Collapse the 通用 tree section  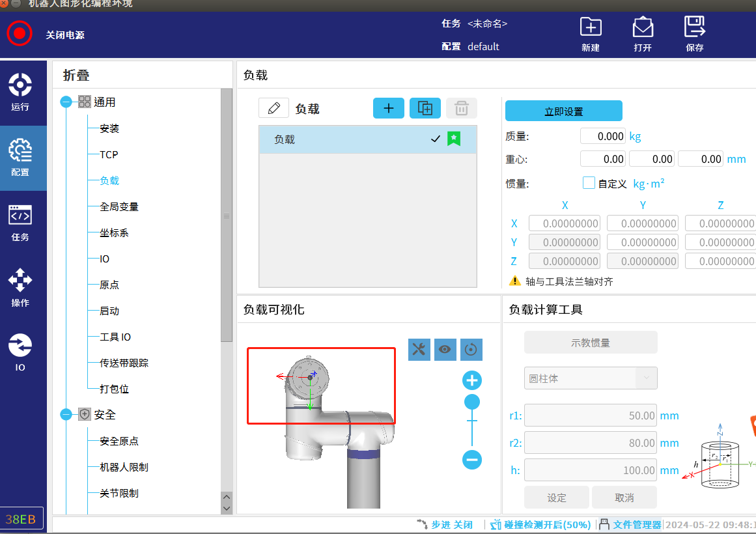point(66,102)
